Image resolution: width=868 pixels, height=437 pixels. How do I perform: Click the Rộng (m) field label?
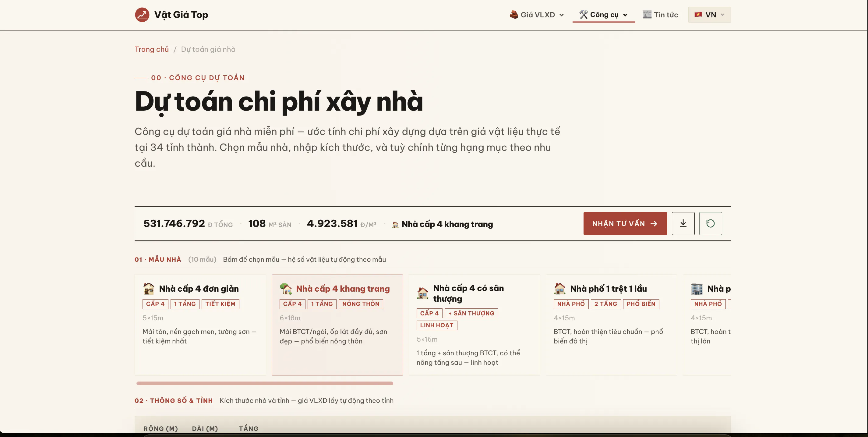[x=161, y=428]
